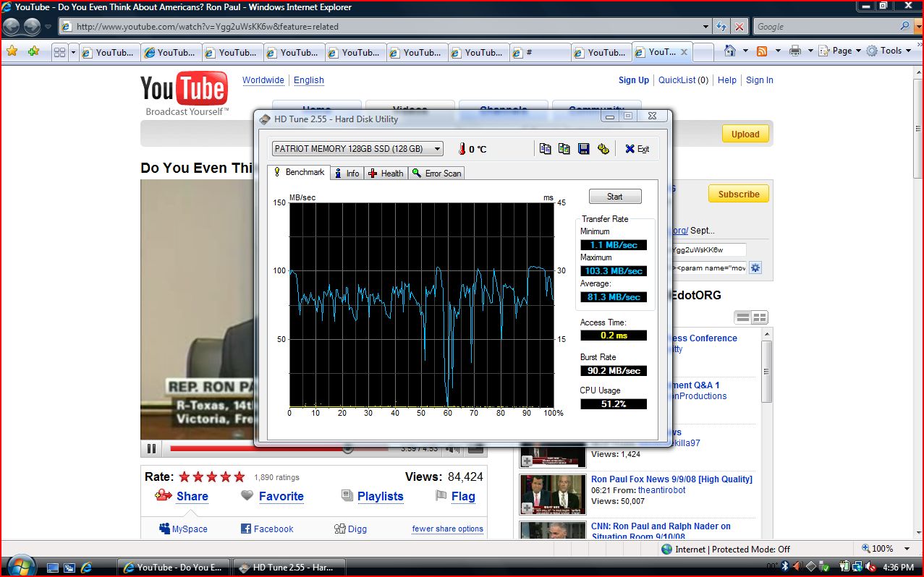Open the Favorites Center star icon
This screenshot has width=924, height=577.
point(12,51)
